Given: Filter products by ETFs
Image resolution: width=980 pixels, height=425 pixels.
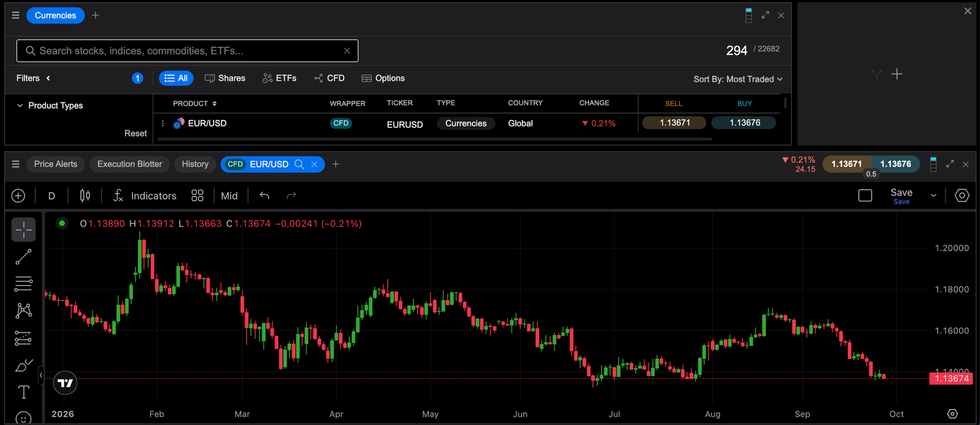Looking at the screenshot, I should (x=279, y=78).
